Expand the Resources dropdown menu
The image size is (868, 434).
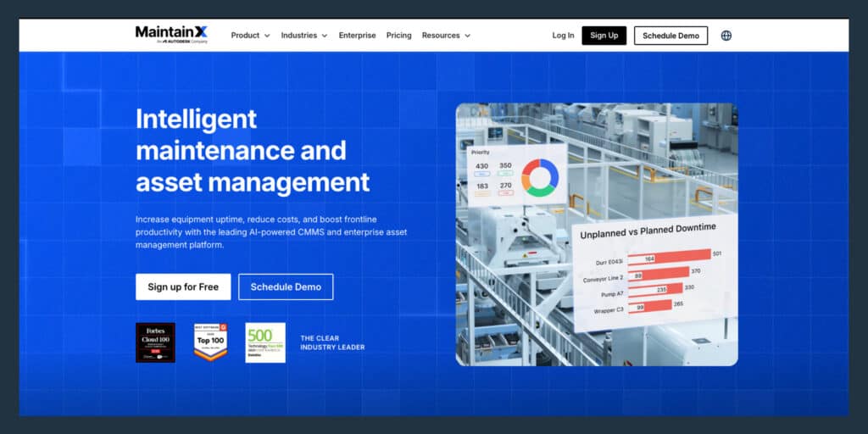tap(446, 36)
